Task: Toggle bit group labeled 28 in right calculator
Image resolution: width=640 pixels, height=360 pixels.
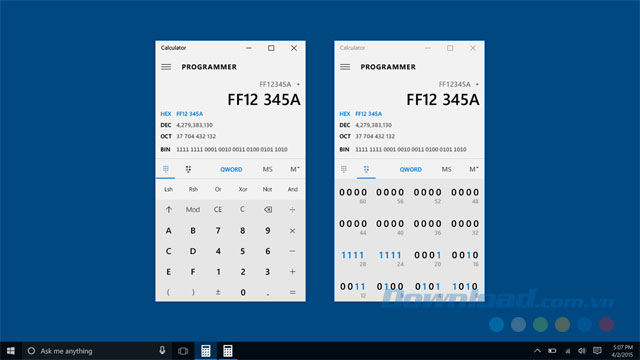Action: [x=353, y=256]
